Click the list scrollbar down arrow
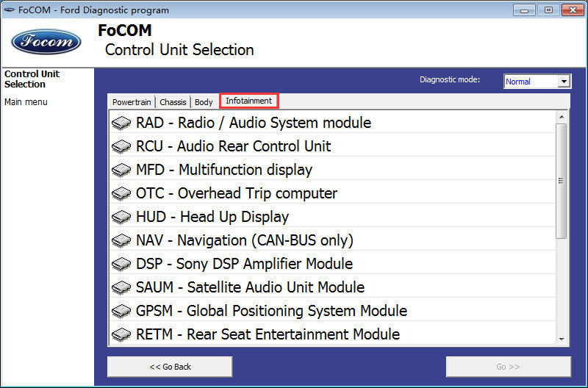This screenshot has width=588, height=388. click(x=562, y=339)
